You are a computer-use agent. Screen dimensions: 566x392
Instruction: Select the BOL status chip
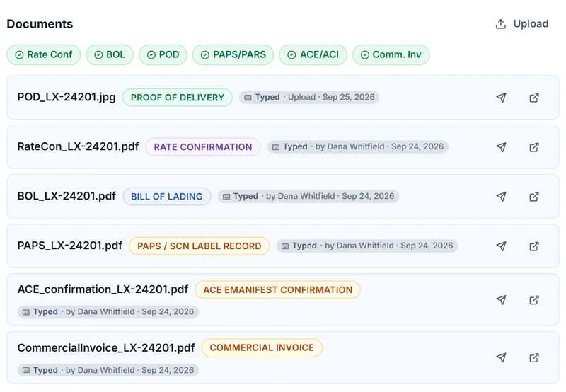pos(110,55)
